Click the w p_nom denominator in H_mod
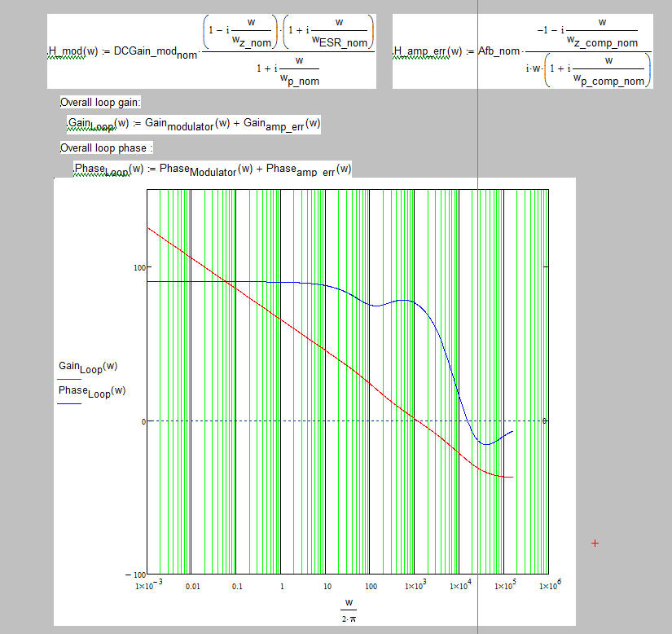Viewport: 672px width, 634px height. 300,79
